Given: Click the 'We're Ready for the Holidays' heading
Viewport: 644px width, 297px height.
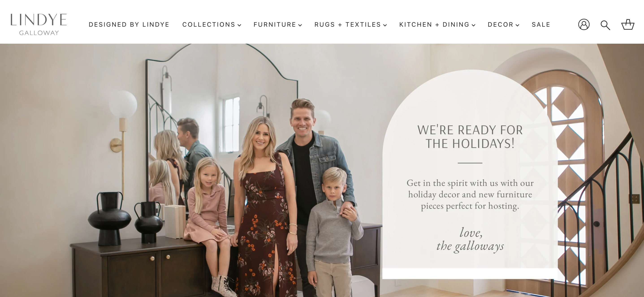Looking at the screenshot, I should (470, 137).
